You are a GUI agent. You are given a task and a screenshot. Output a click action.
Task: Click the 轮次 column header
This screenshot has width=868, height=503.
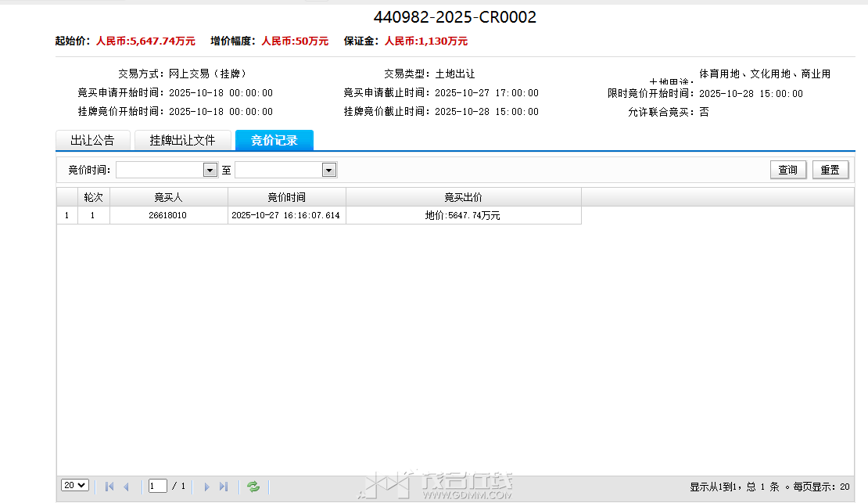click(x=93, y=197)
